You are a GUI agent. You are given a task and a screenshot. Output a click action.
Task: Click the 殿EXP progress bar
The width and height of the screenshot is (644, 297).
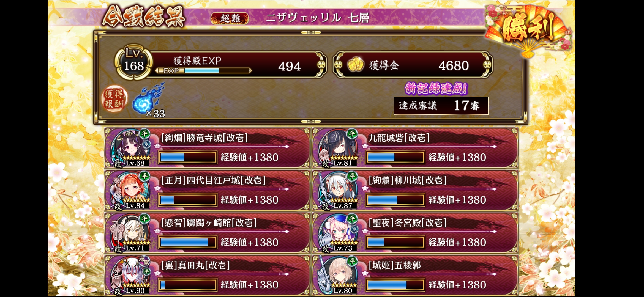203,71
